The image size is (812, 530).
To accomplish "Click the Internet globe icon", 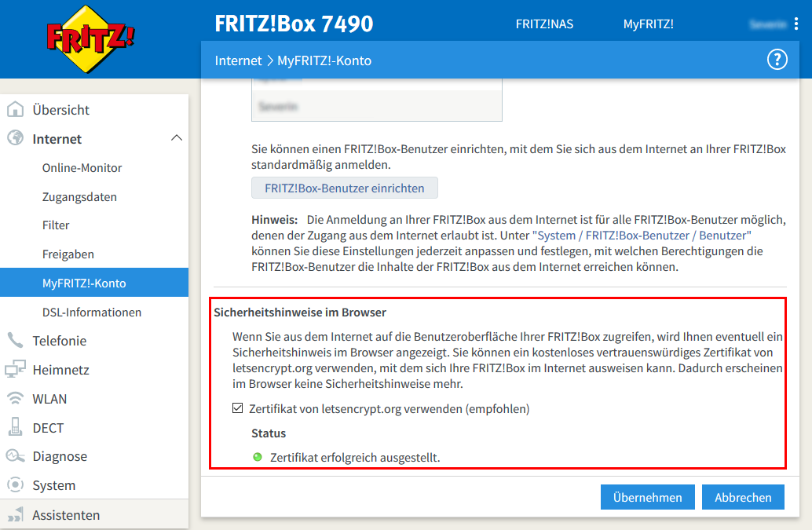I will click(15, 138).
